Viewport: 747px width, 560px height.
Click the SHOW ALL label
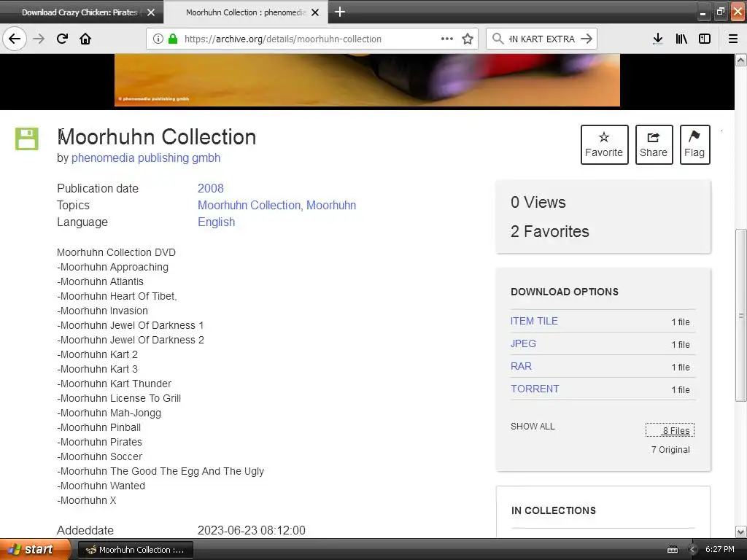point(533,426)
